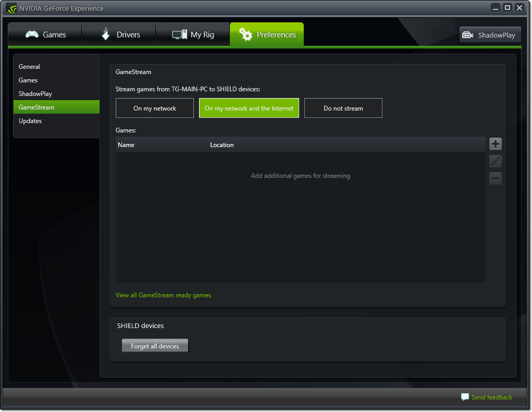The image size is (532, 412).
Task: Switch to the Games tab
Action: pos(45,34)
